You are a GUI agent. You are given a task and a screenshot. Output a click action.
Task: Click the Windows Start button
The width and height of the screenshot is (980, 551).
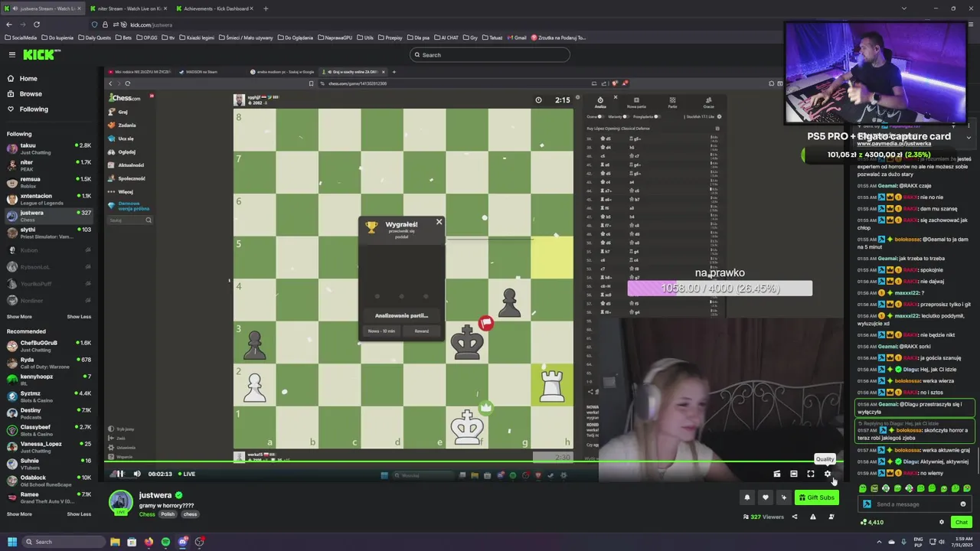pyautogui.click(x=11, y=542)
